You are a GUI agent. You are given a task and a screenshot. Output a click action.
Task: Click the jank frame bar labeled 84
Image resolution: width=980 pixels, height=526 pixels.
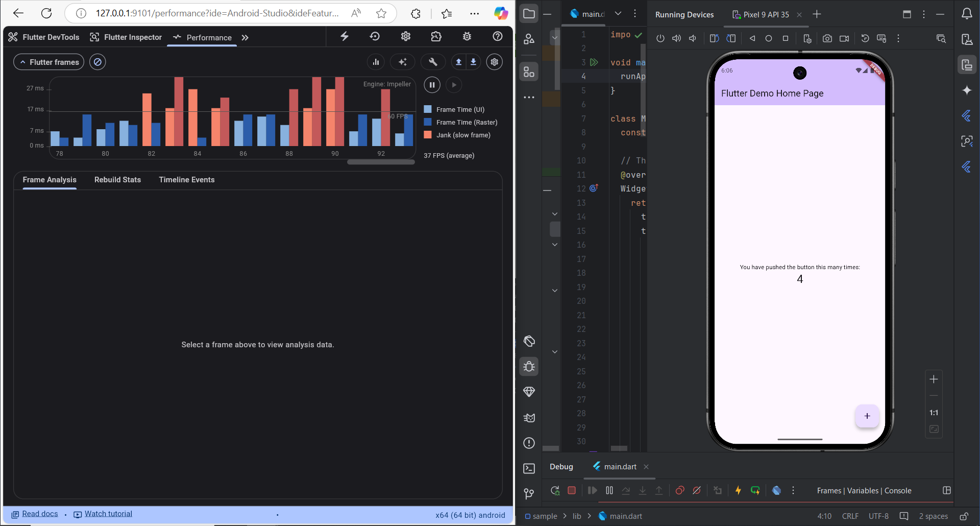[x=193, y=117]
